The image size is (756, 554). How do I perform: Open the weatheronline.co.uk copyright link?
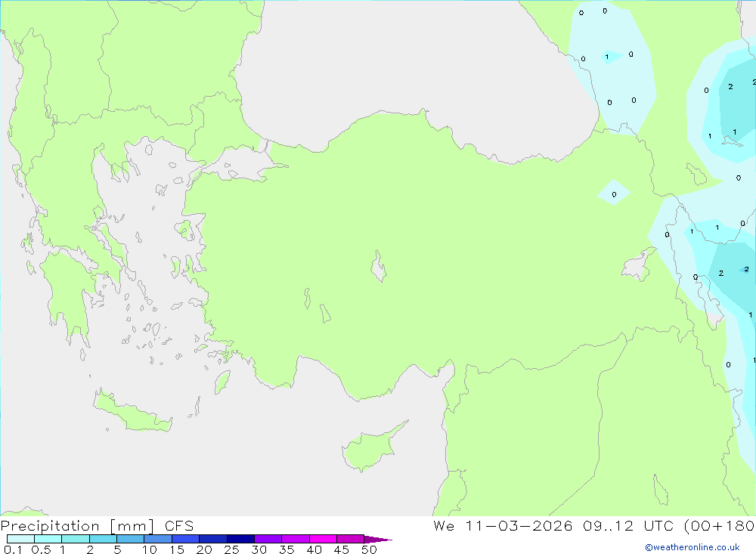point(692,547)
